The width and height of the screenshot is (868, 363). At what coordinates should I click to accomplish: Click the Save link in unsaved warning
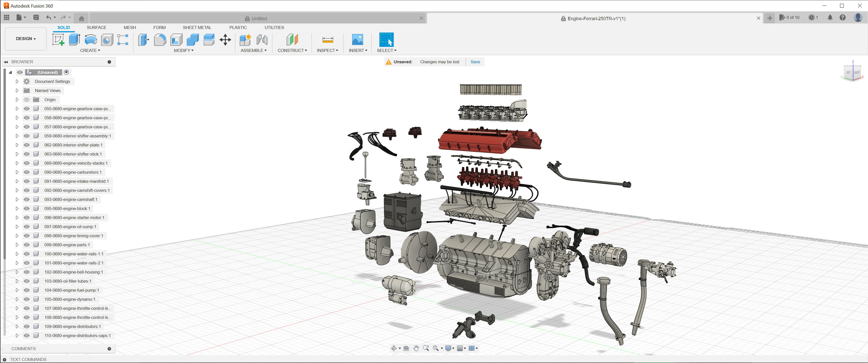[475, 62]
